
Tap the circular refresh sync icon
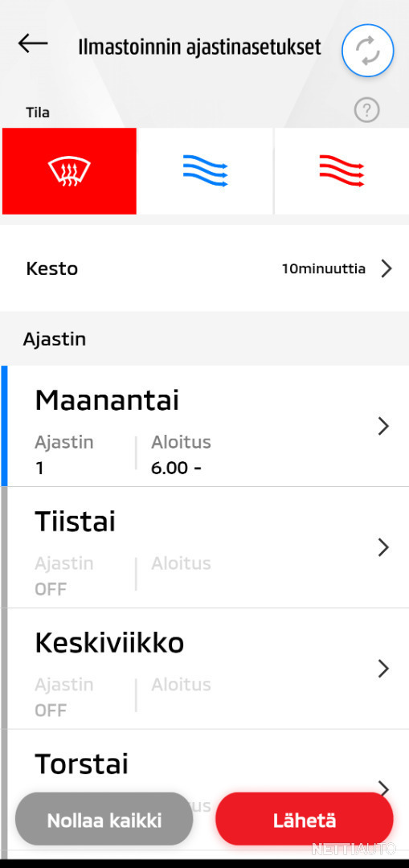367,51
